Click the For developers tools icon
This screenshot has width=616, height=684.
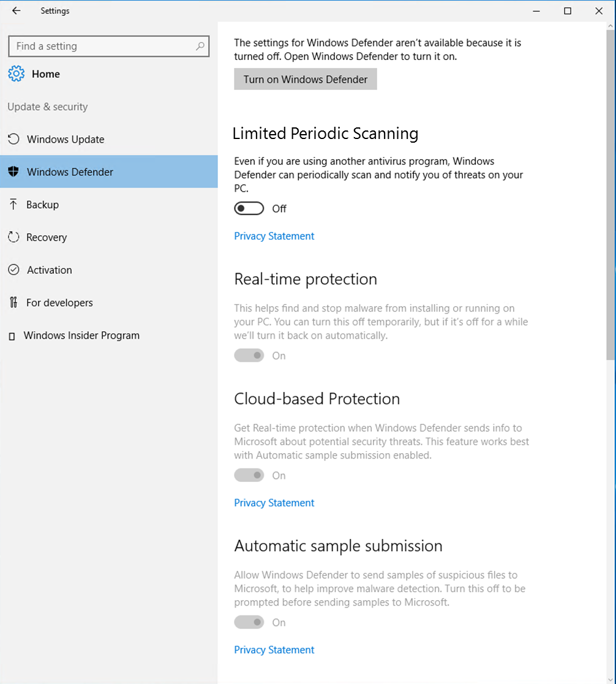[13, 303]
